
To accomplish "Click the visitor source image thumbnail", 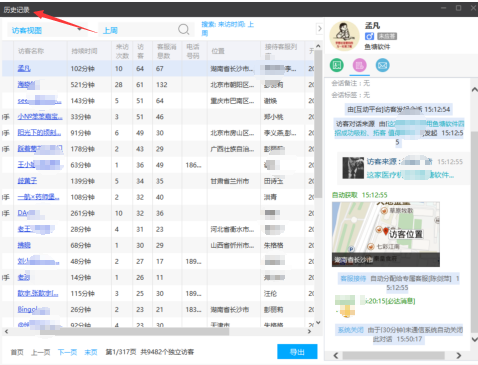I will click(353, 168).
